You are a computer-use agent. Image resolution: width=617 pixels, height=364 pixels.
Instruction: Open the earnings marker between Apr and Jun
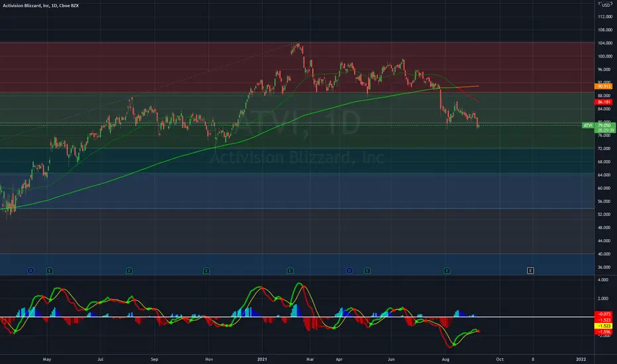(367, 270)
